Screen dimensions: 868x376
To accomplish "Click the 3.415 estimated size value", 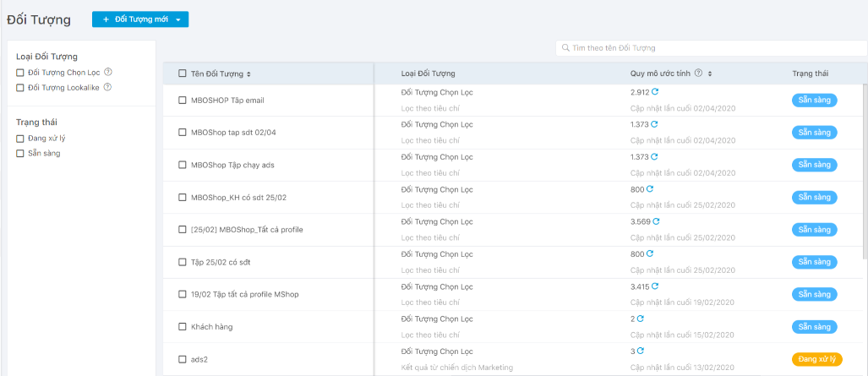I will (x=640, y=286).
